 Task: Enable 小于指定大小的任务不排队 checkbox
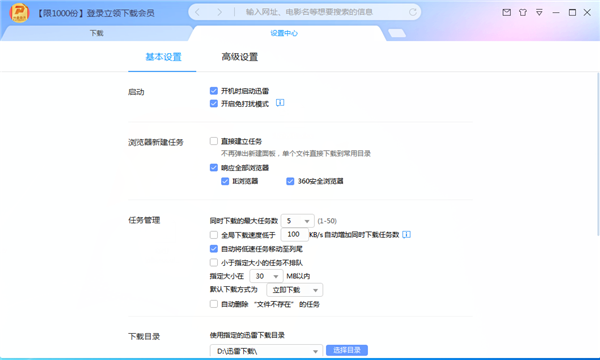coord(214,262)
